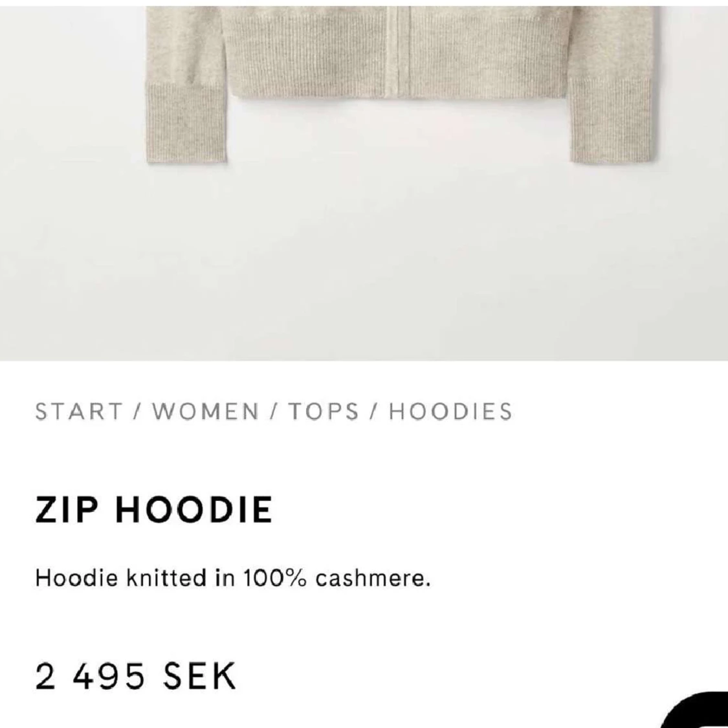Tap the hoodie's right sleeve cuff

[x=610, y=121]
